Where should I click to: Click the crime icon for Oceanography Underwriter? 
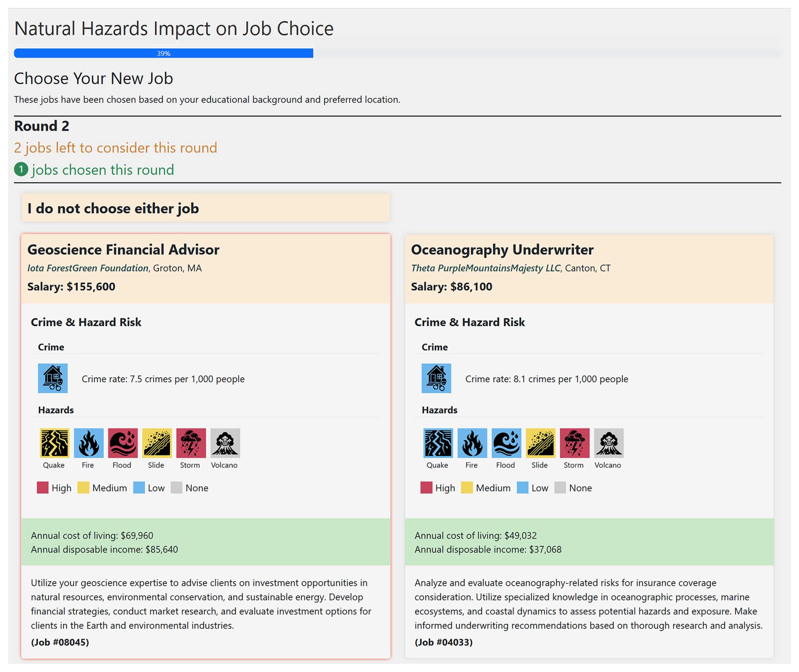click(x=436, y=378)
